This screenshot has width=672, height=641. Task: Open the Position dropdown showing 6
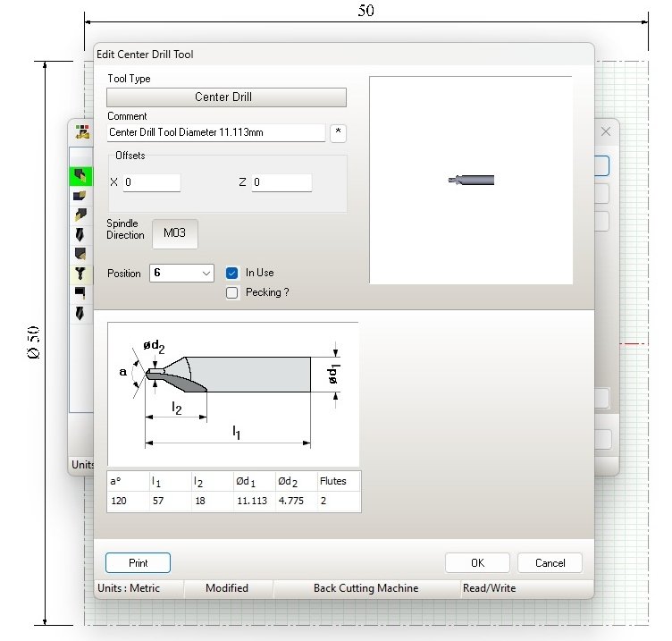181,274
